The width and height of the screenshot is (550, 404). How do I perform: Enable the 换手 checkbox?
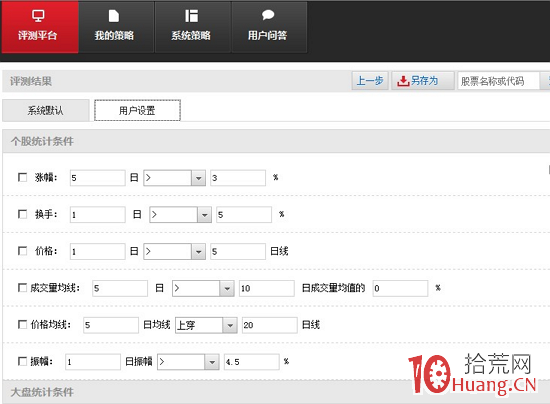[22, 214]
